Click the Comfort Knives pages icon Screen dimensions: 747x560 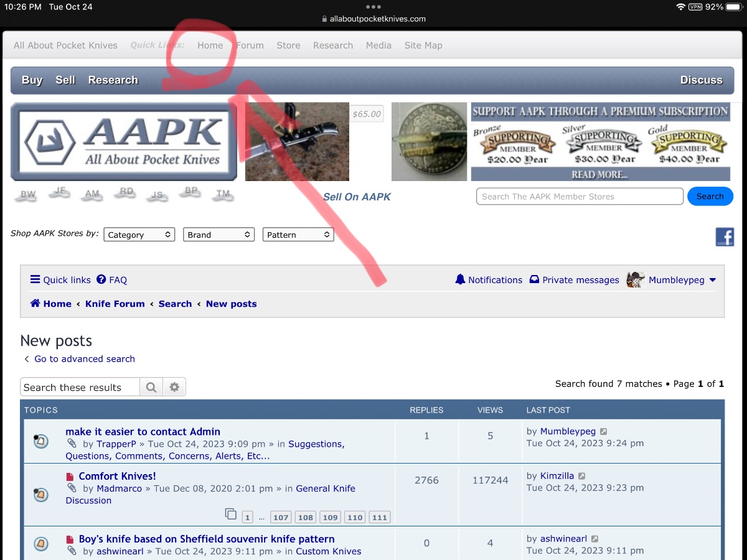[230, 514]
